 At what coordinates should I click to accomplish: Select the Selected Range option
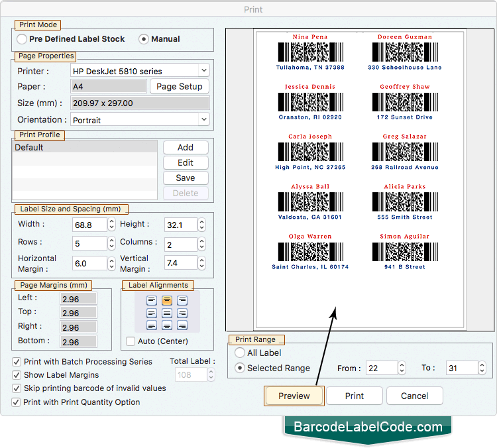pyautogui.click(x=240, y=368)
